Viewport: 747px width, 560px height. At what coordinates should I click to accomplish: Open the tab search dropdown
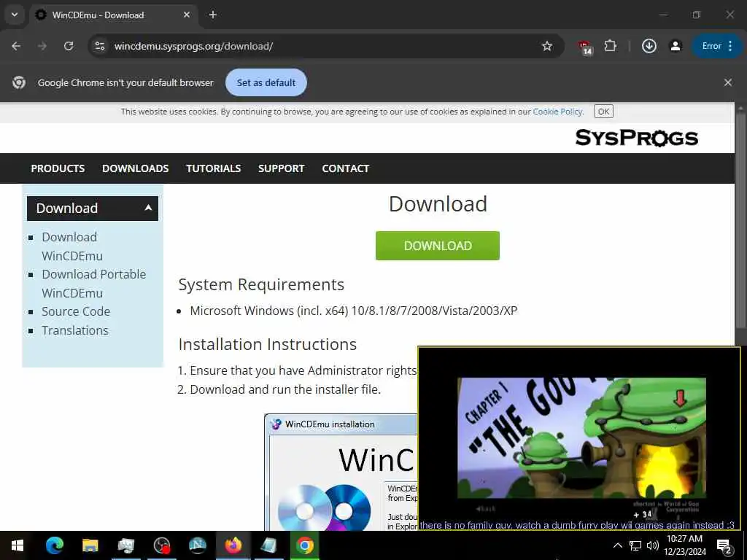pos(15,15)
